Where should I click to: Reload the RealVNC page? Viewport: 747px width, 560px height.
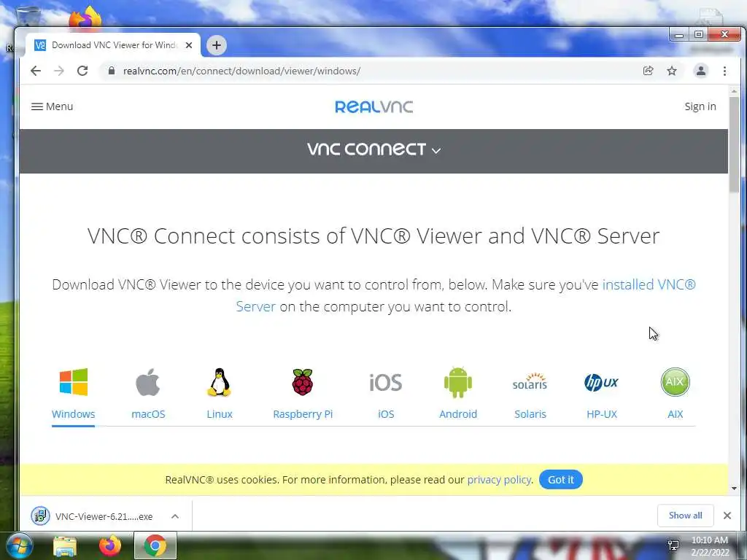[82, 71]
